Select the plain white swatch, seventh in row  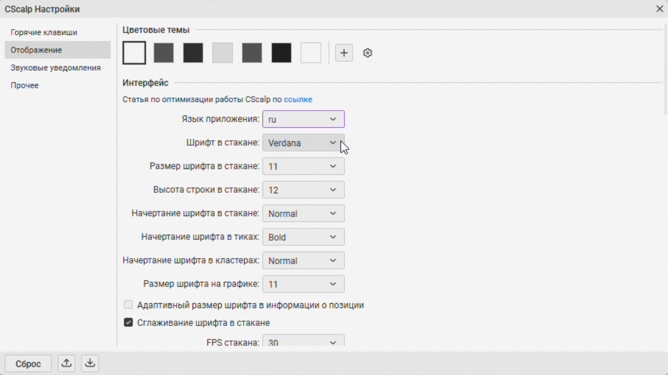311,53
